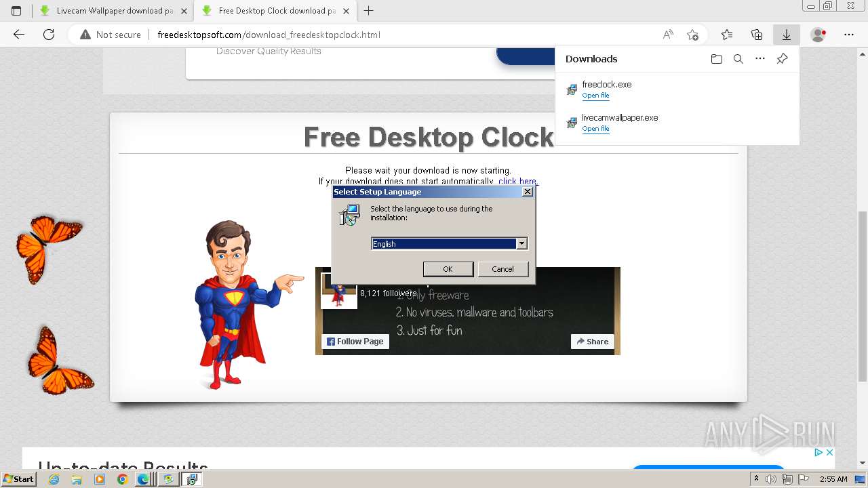Expand the language dropdown arrow
Image resolution: width=868 pixels, height=488 pixels.
coord(521,243)
